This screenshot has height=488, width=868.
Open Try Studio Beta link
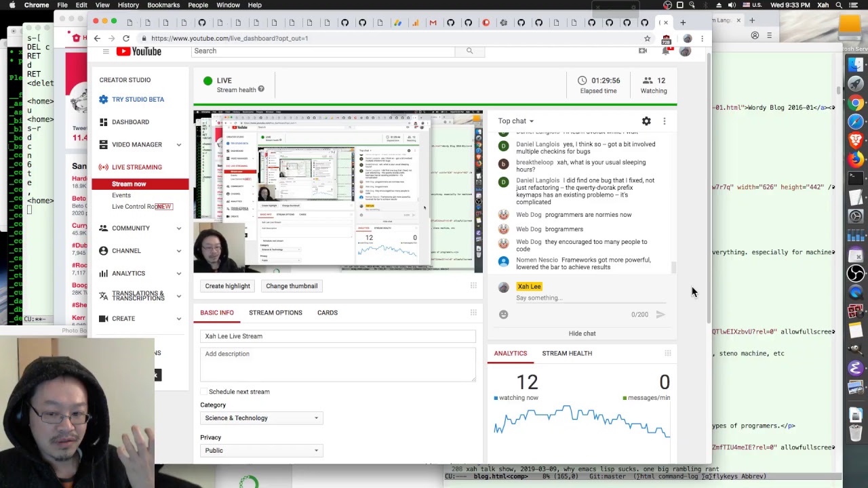(138, 100)
